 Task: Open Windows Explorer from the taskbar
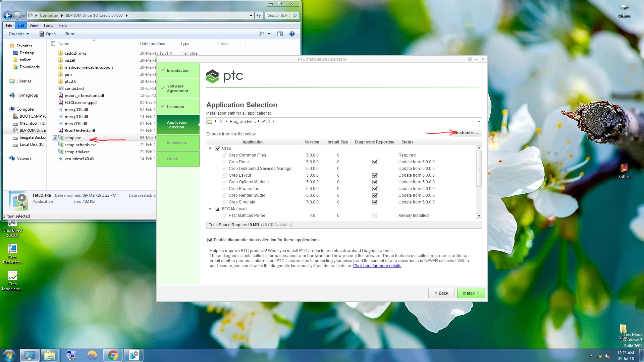(x=50, y=355)
